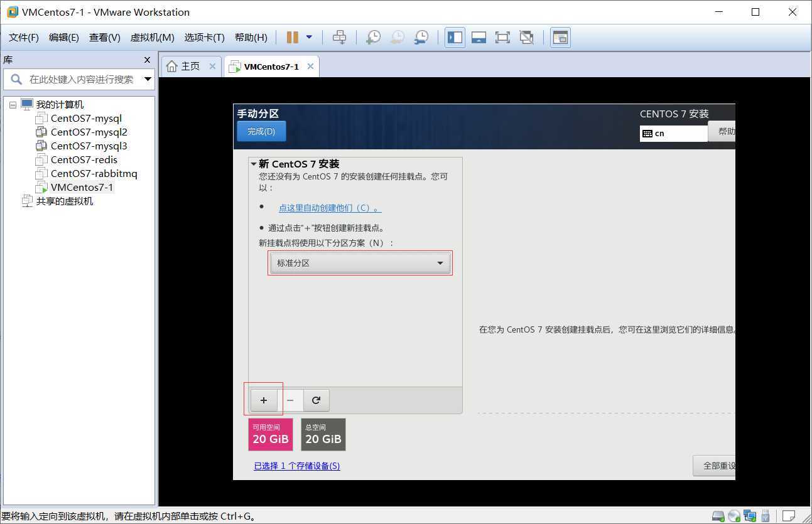Add a new mount point with + button
This screenshot has width=812, height=524.
(x=264, y=400)
